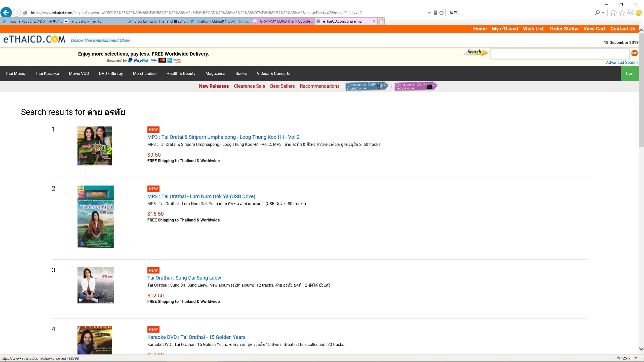644x362 pixels.
Task: Click the eTHAICD.COM logo
Action: (34, 39)
